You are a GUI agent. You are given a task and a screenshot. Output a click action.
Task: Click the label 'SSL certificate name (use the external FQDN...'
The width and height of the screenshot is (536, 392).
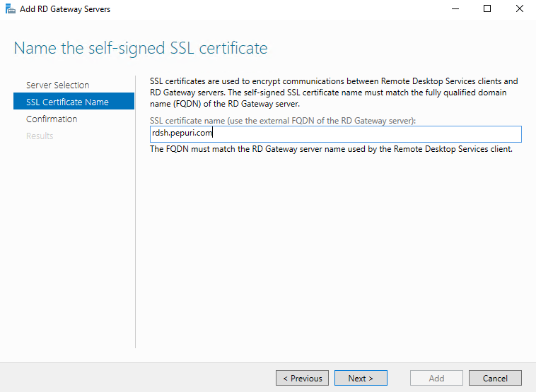pyautogui.click(x=283, y=121)
